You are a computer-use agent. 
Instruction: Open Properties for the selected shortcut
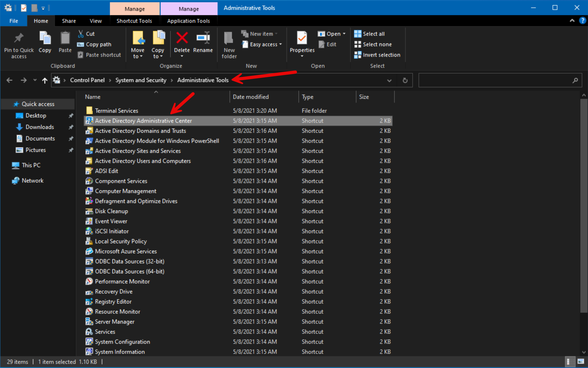pos(301,42)
